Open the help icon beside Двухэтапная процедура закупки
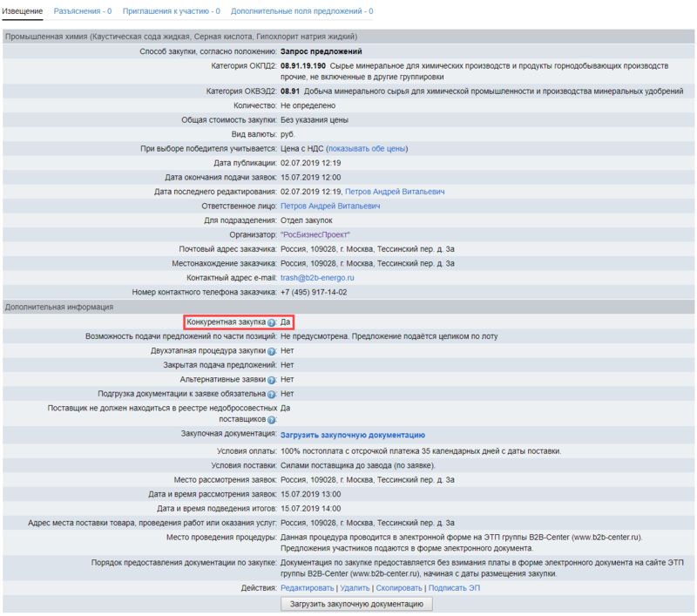The image size is (697, 616). (272, 351)
